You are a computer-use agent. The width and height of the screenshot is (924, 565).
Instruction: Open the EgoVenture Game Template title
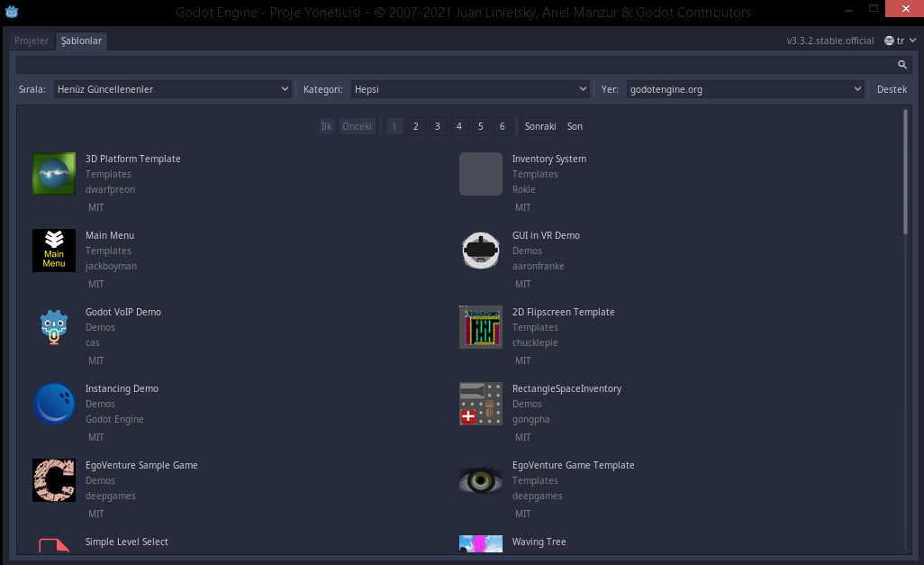(574, 465)
